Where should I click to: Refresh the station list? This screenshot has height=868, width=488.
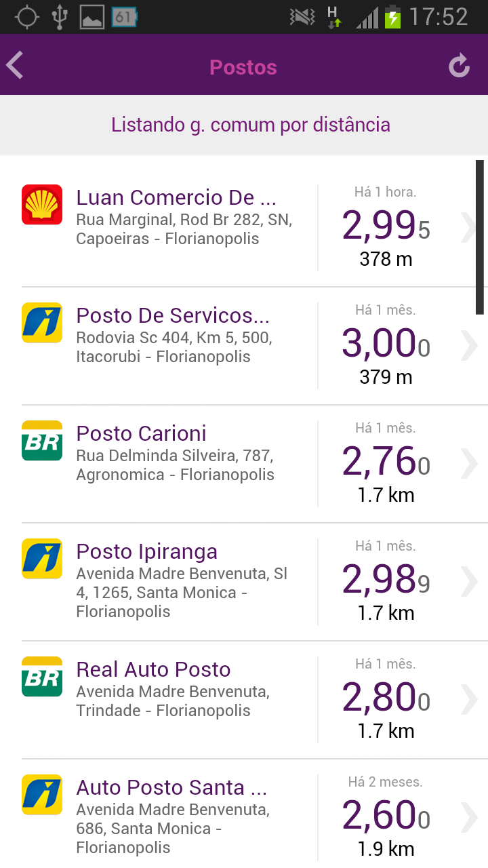click(459, 66)
